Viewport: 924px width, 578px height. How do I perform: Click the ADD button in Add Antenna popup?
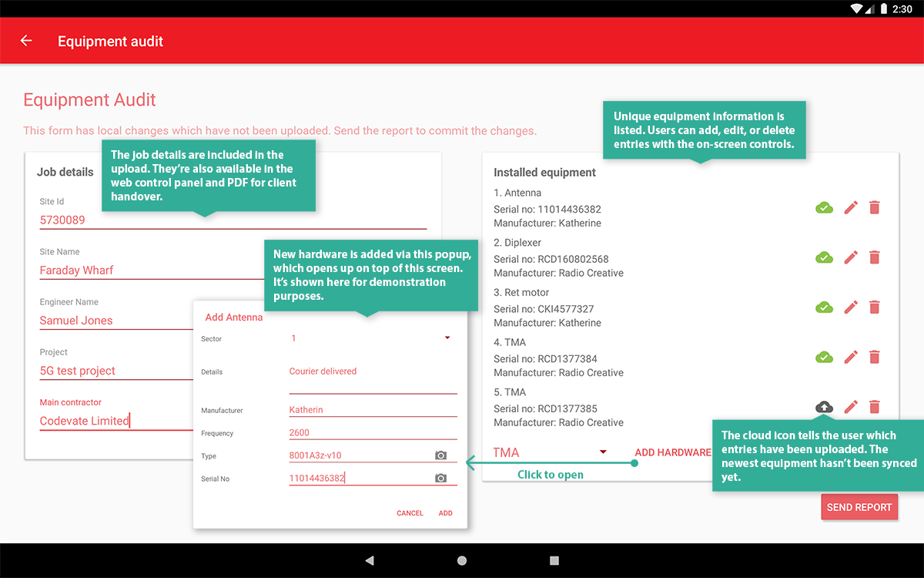point(446,513)
